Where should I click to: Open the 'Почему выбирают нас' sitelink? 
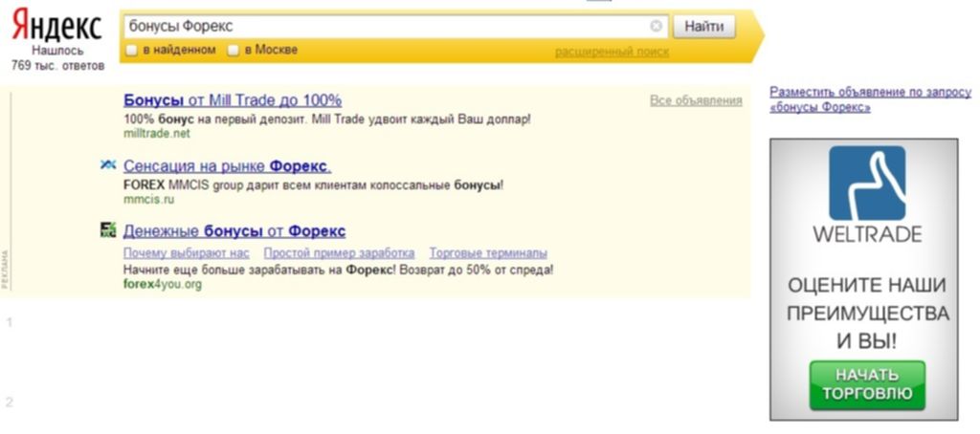187,253
